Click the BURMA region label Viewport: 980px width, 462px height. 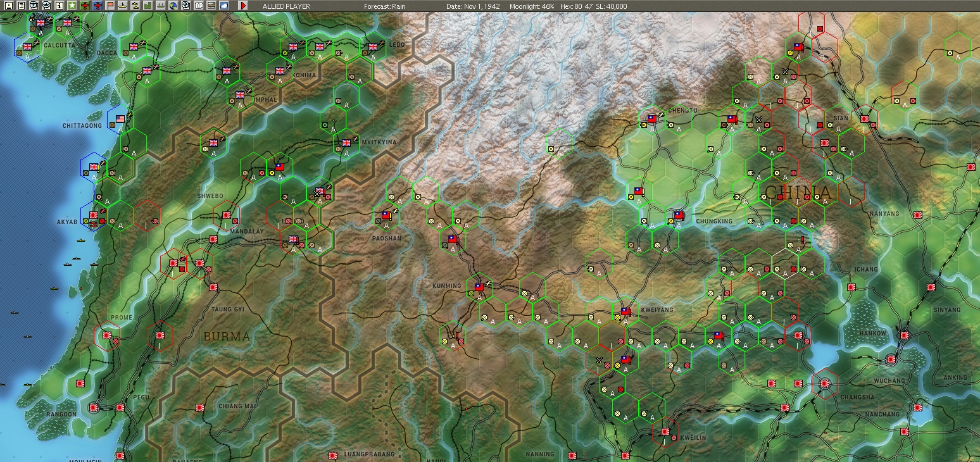pyautogui.click(x=227, y=337)
